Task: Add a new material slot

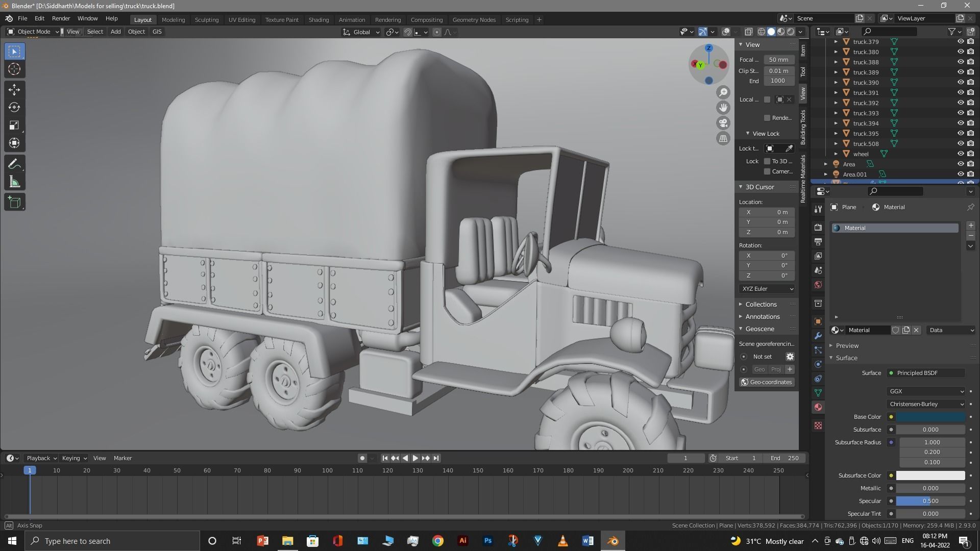Action: tap(970, 226)
